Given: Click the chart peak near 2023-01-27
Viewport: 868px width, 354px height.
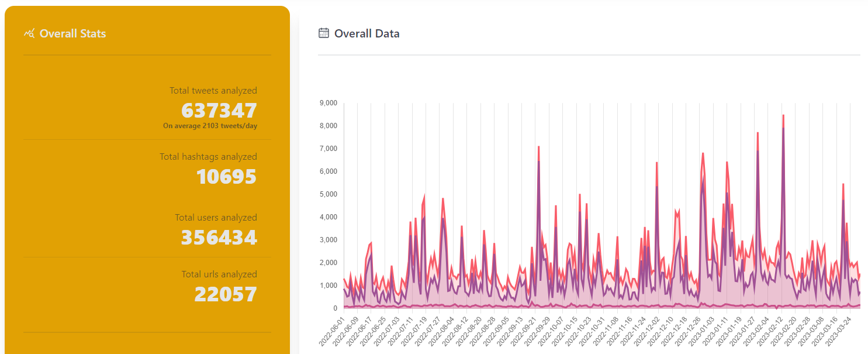Looking at the screenshot, I should [x=758, y=132].
